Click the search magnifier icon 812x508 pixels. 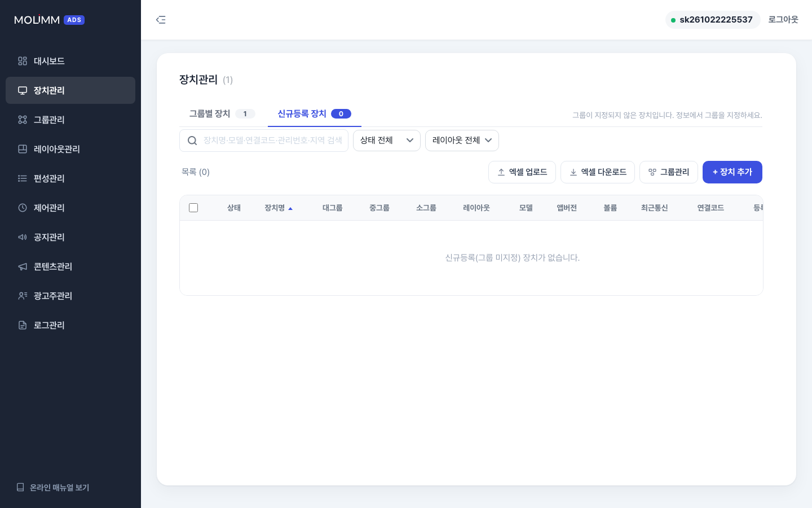(x=192, y=141)
